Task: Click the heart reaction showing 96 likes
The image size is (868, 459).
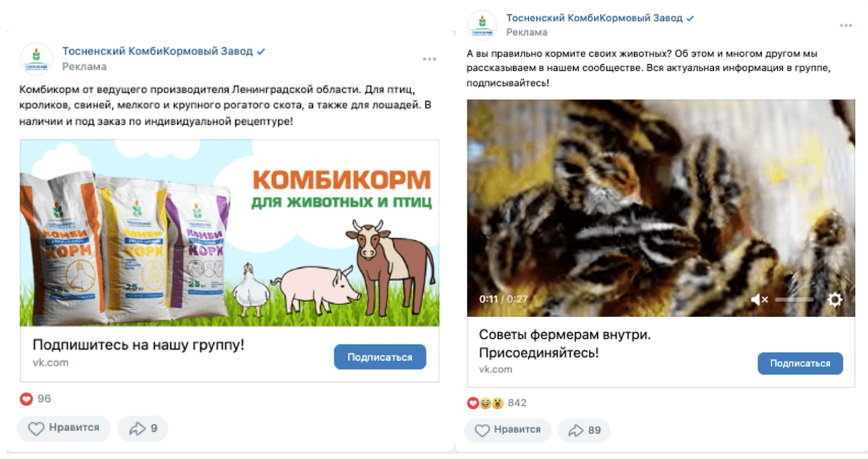Action: click(26, 399)
